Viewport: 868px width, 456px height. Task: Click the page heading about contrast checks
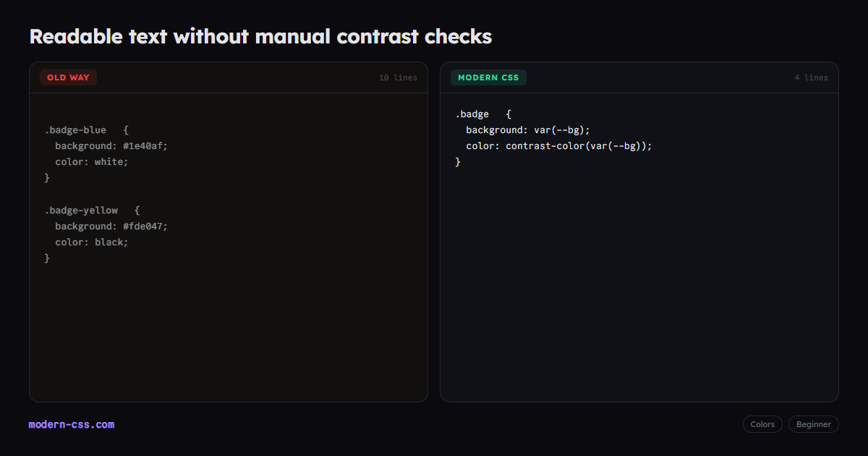click(x=260, y=36)
